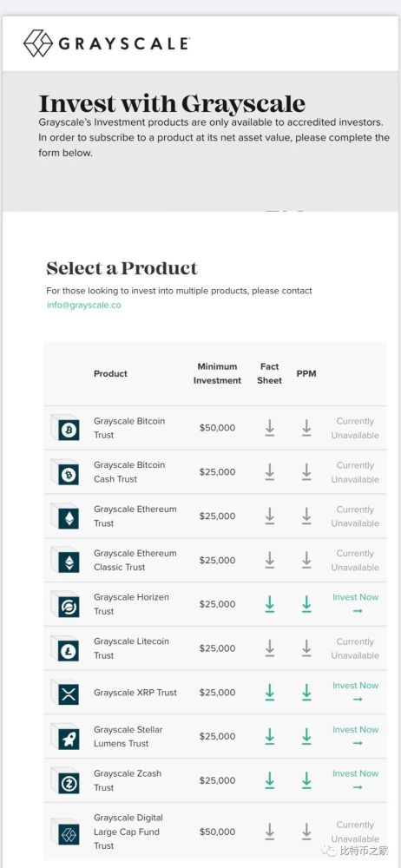401x868 pixels.
Task: Click the Grayscale Zcash Trust product icon
Action: click(x=65, y=781)
